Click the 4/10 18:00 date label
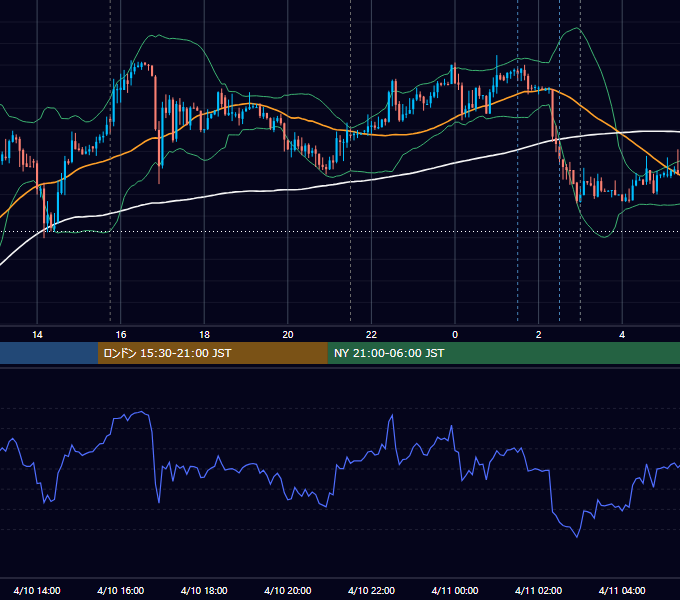The width and height of the screenshot is (680, 600). point(204,590)
